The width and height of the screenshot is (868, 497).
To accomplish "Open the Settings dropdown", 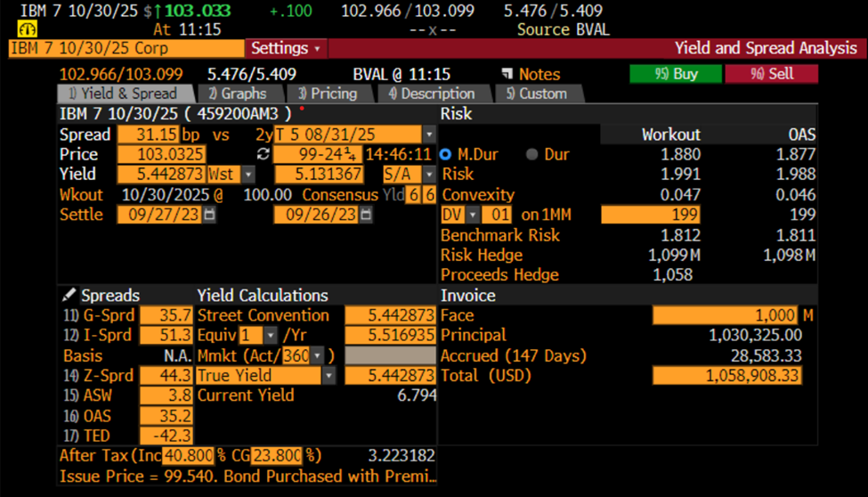I will (286, 48).
